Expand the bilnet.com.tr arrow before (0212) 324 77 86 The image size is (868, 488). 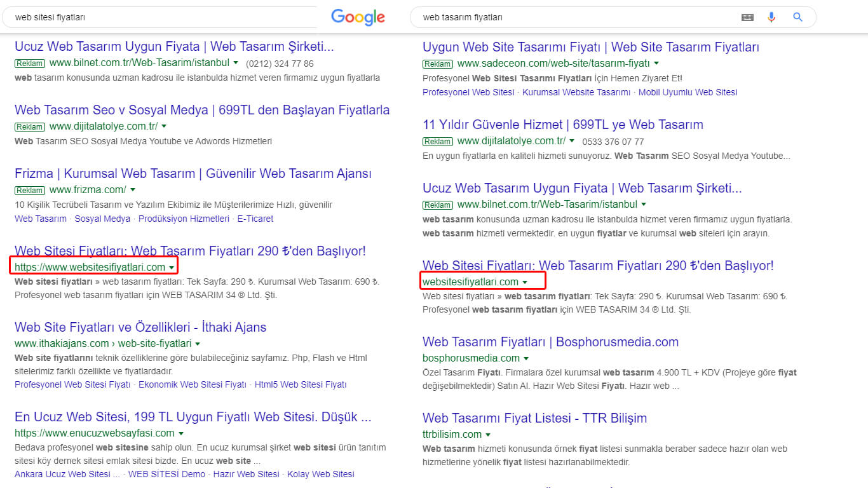[x=236, y=63]
